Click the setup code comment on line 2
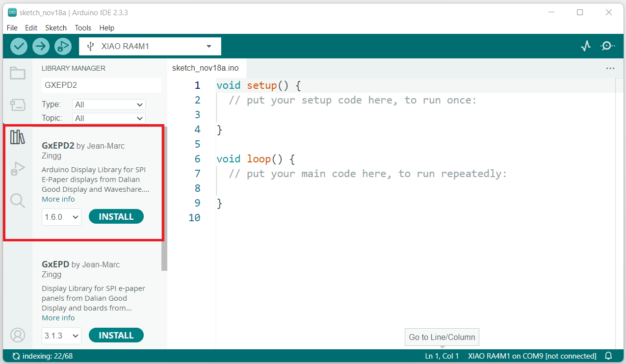The height and width of the screenshot is (364, 626). point(353,100)
